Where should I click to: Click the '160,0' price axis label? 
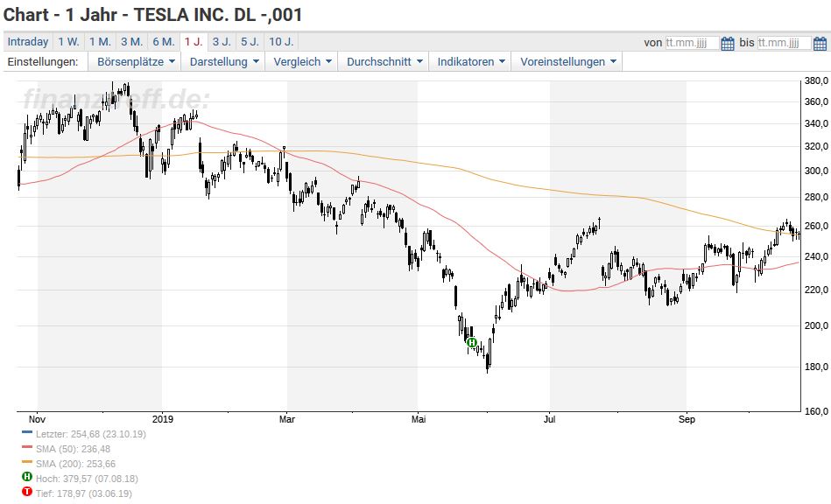pyautogui.click(x=816, y=411)
